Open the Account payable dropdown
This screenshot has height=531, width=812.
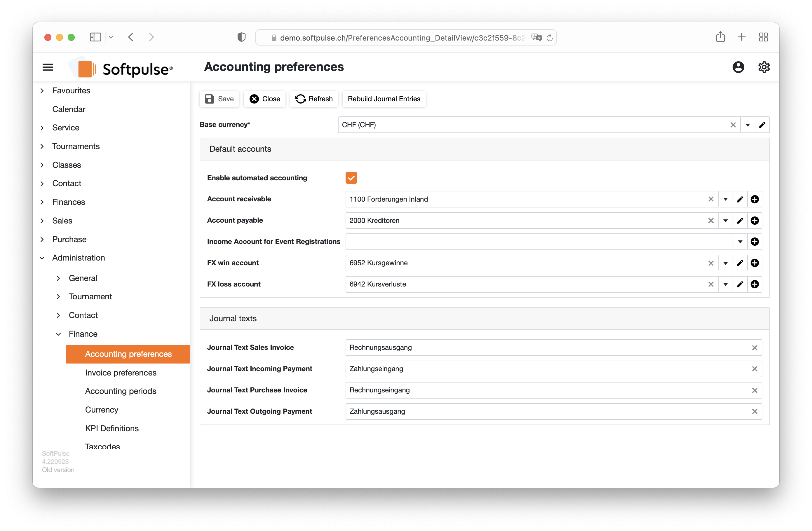coord(725,221)
